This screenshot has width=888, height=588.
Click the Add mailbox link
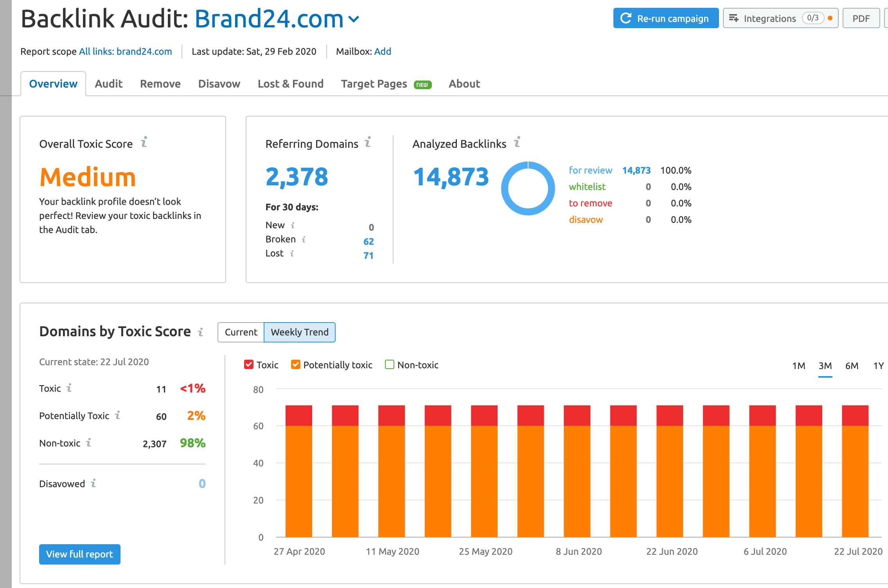point(383,51)
